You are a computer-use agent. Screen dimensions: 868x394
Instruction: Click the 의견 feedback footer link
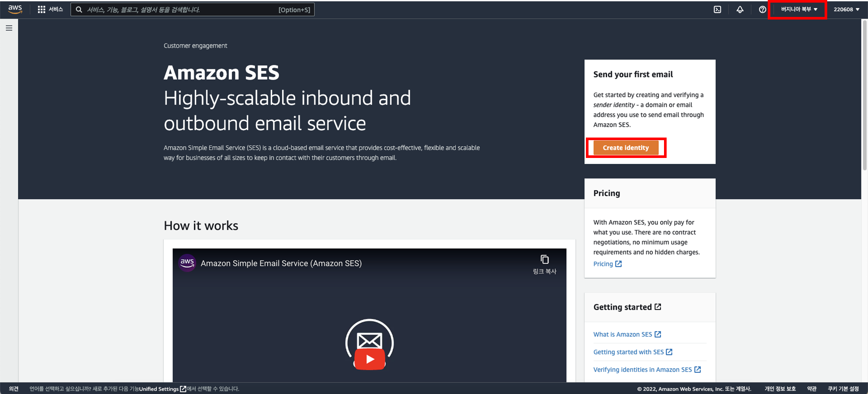pos(14,389)
